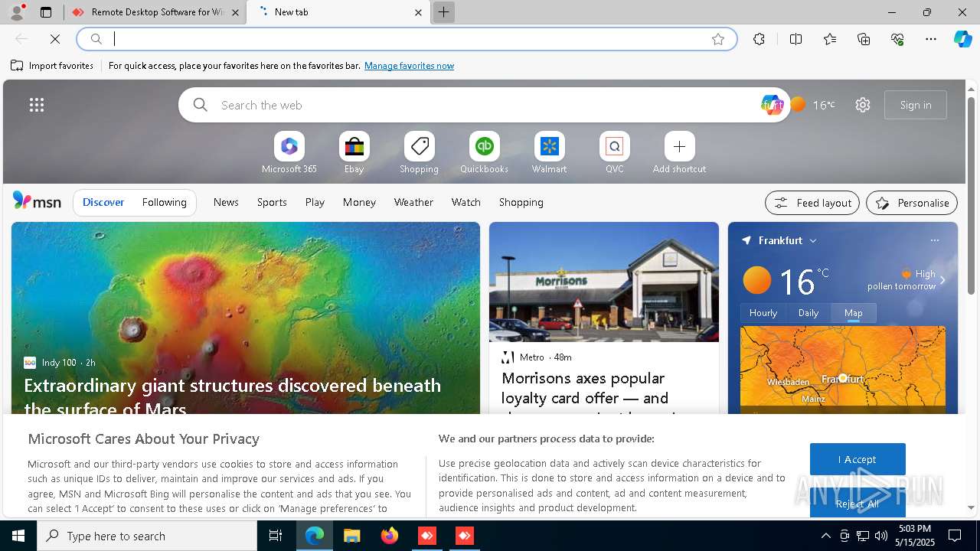This screenshot has width=980, height=551.
Task: Open the News category
Action: [x=226, y=202]
